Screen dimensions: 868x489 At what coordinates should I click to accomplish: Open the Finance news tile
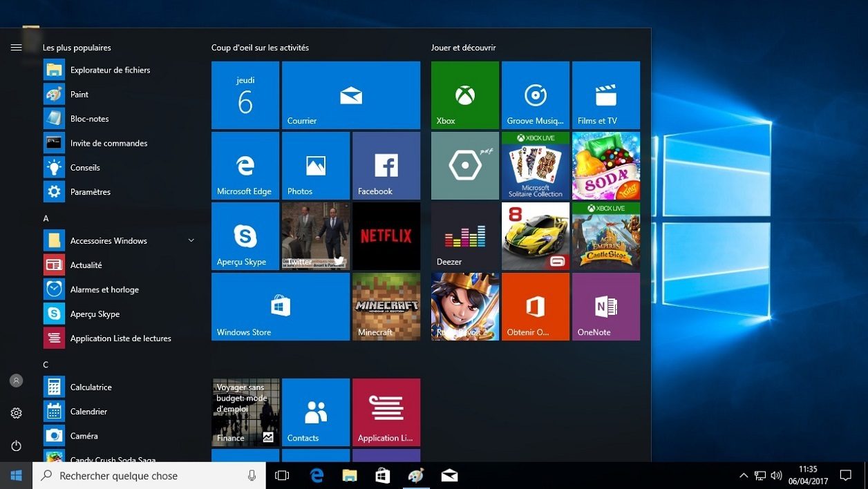[x=245, y=412]
